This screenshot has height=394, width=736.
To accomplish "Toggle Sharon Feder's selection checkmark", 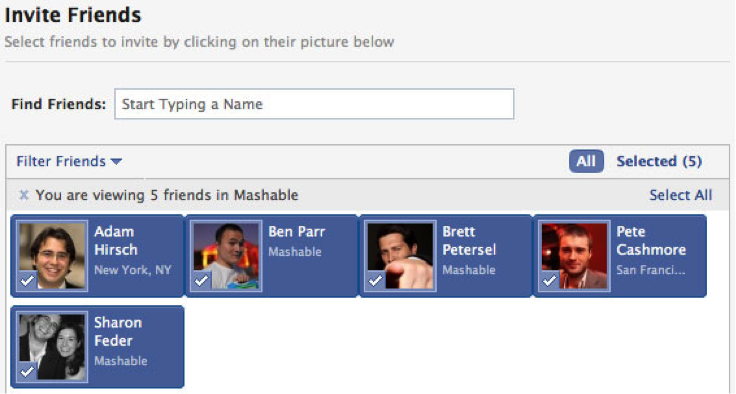I will coord(27,371).
